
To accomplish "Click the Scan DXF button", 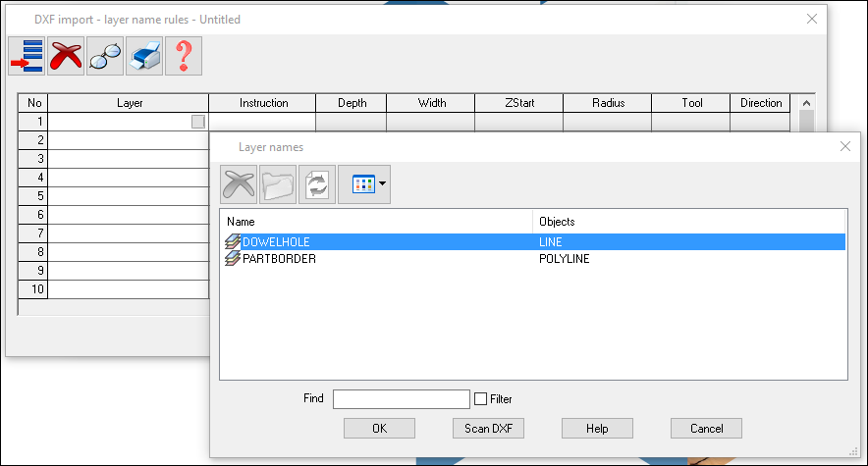I will [488, 429].
